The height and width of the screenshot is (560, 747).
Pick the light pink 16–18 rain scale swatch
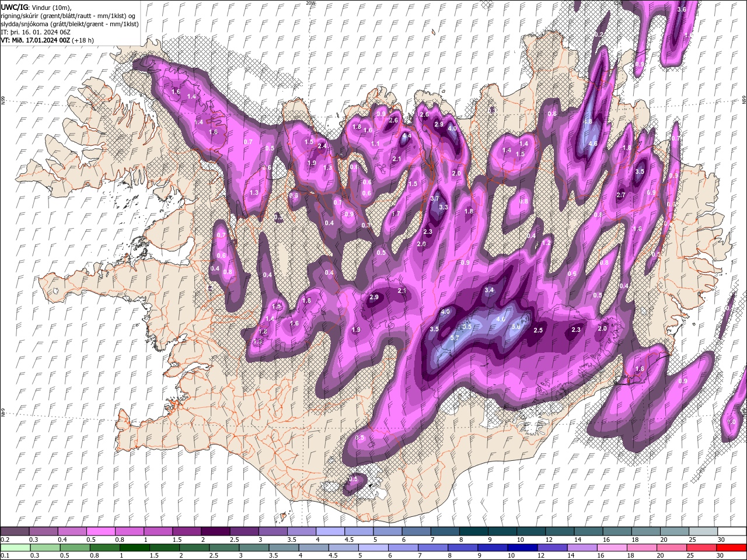click(x=612, y=548)
